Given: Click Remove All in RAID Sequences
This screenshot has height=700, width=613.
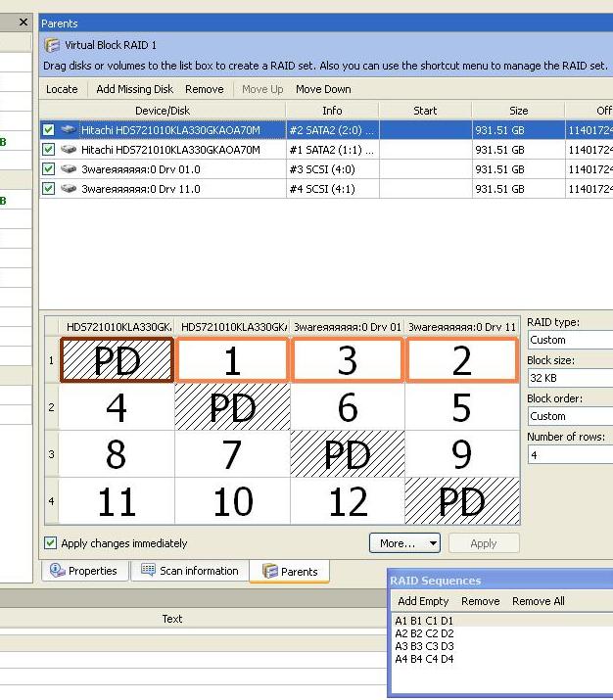Looking at the screenshot, I should [x=539, y=601].
